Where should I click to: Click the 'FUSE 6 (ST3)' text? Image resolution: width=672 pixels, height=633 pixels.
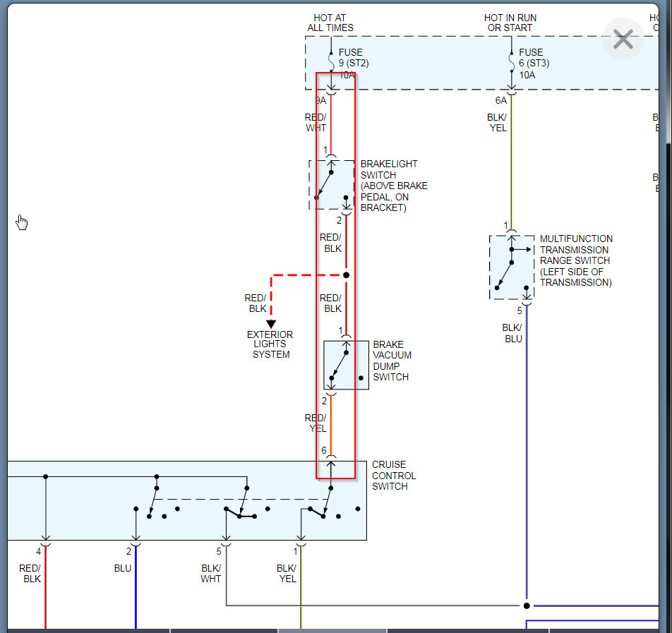pyautogui.click(x=534, y=58)
